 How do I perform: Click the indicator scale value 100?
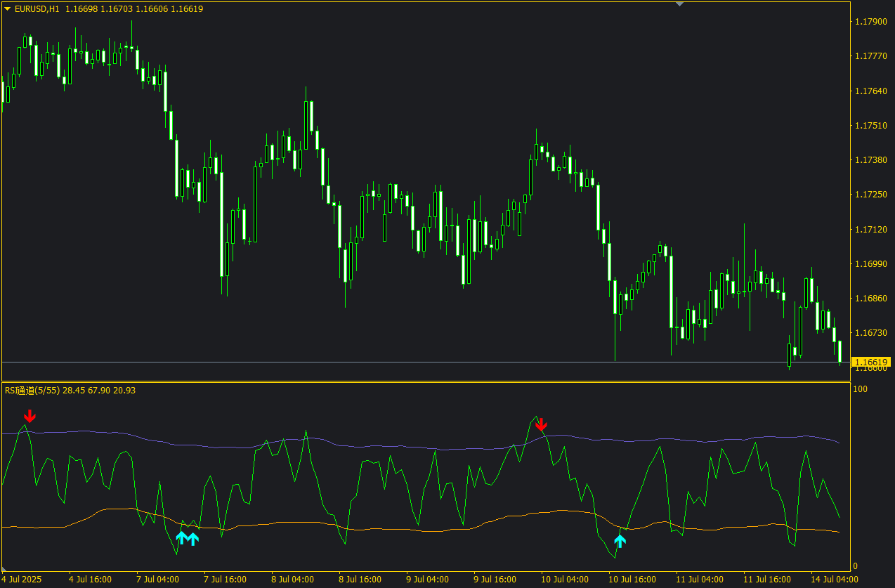(x=860, y=388)
